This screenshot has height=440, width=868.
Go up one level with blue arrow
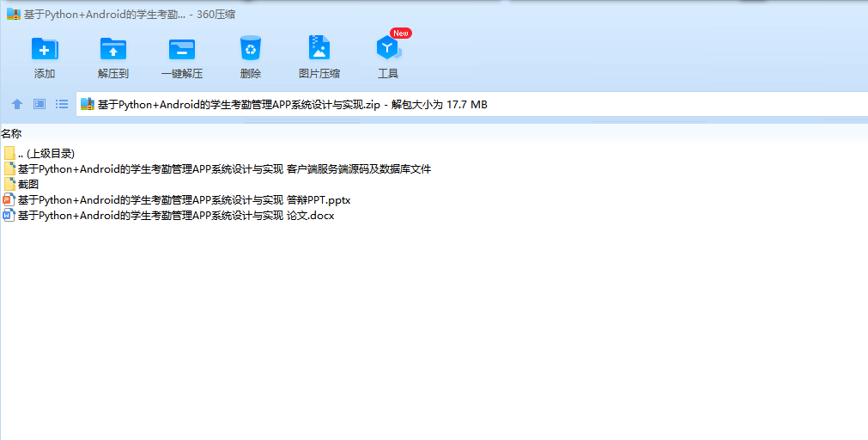click(17, 104)
